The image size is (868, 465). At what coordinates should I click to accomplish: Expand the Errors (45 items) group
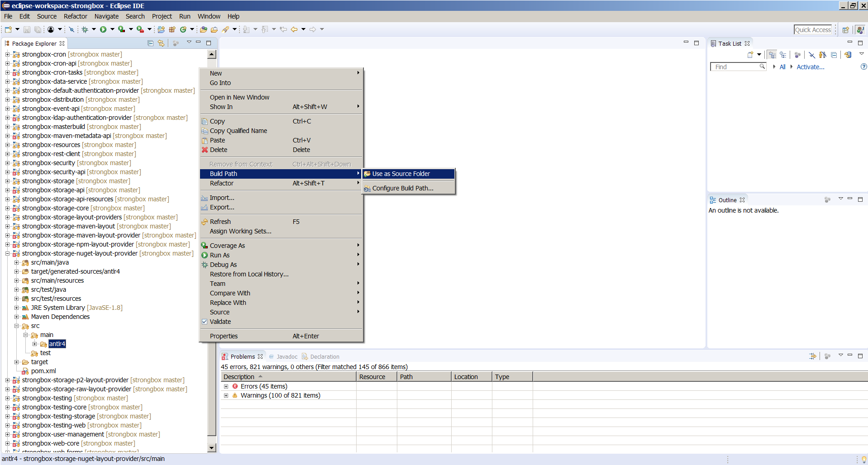pos(226,386)
